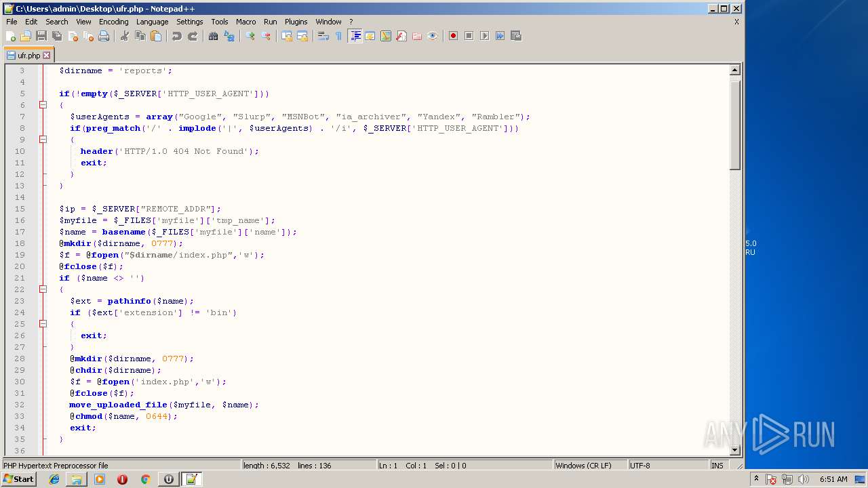Launch Internet Explorer from taskbar
This screenshot has width=868, height=488.
point(54,479)
